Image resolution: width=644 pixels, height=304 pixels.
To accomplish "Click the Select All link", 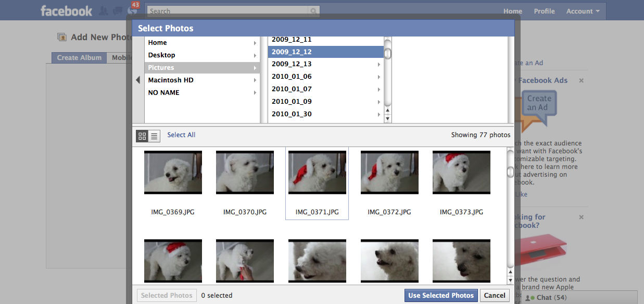I will click(x=181, y=135).
